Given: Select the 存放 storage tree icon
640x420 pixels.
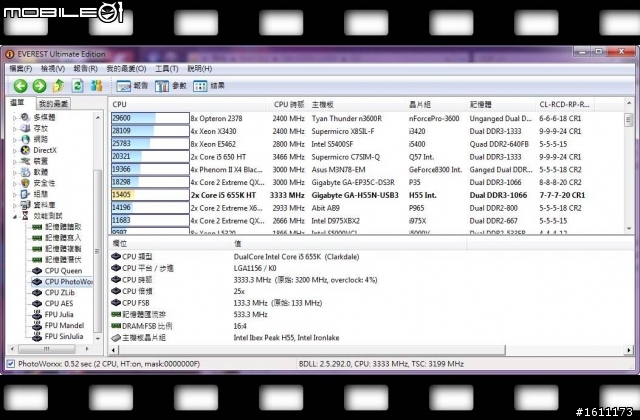Looking at the screenshot, I should click(25, 128).
